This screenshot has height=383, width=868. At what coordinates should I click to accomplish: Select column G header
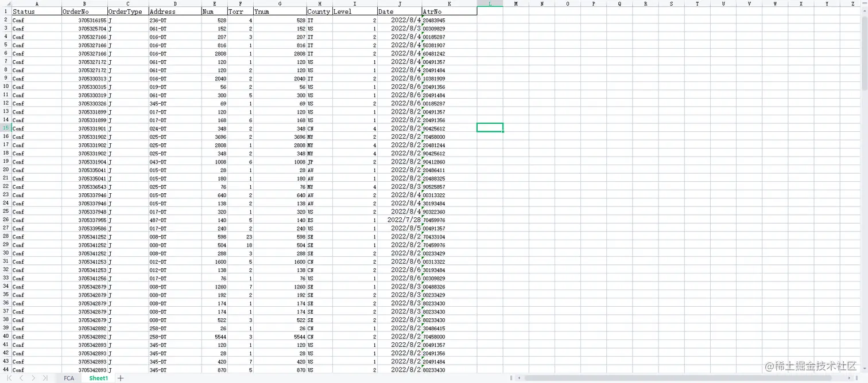(x=280, y=3)
